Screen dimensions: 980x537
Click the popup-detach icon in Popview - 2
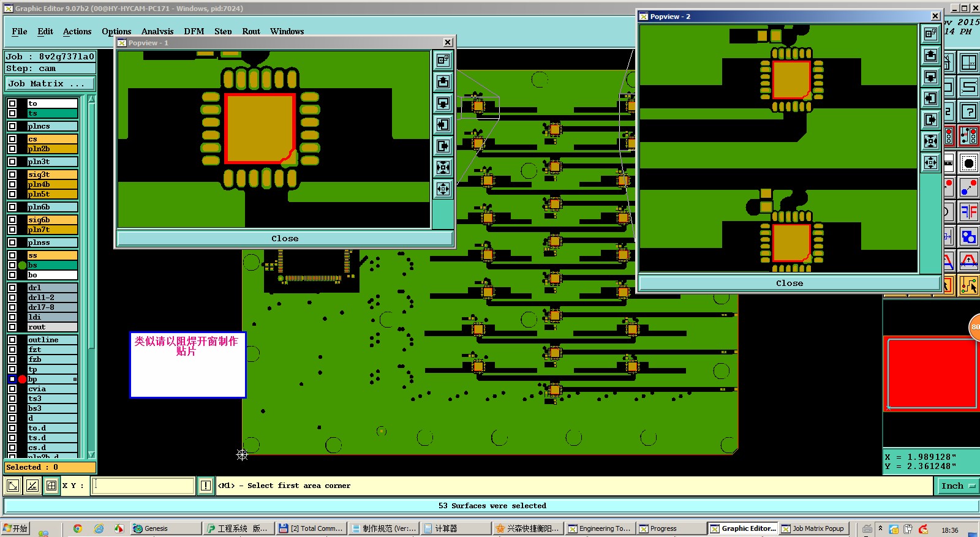930,34
